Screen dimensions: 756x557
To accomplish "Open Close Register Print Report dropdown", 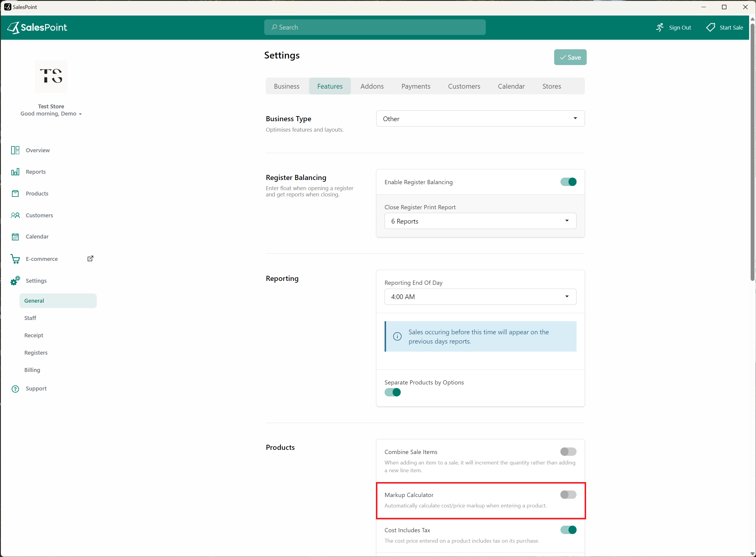I will tap(480, 221).
